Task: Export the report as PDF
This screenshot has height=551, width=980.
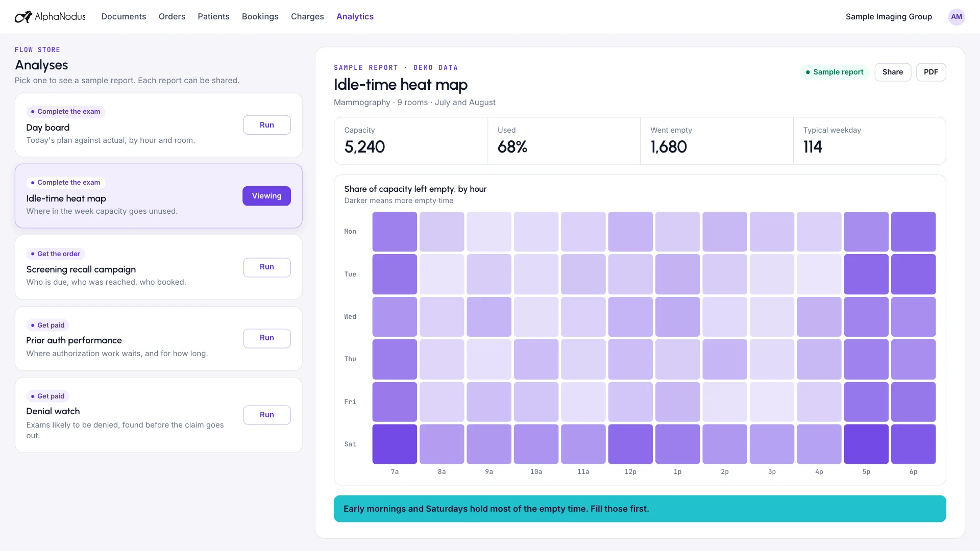Action: 931,72
